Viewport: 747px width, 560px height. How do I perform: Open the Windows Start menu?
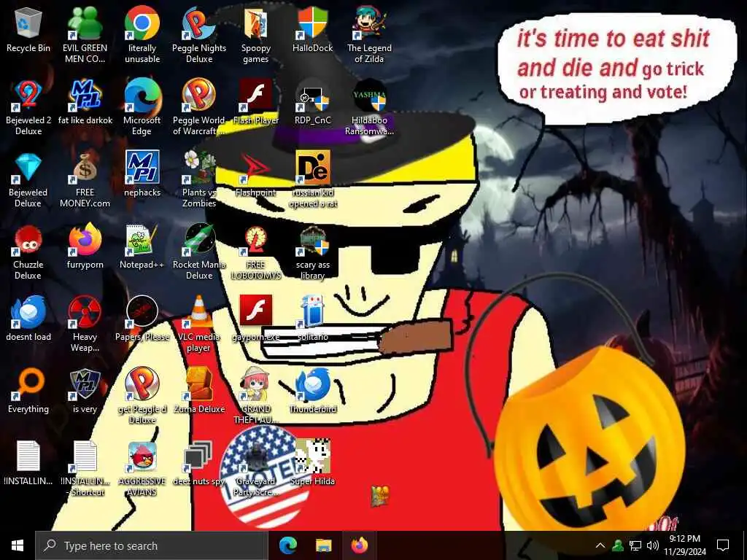(18, 545)
